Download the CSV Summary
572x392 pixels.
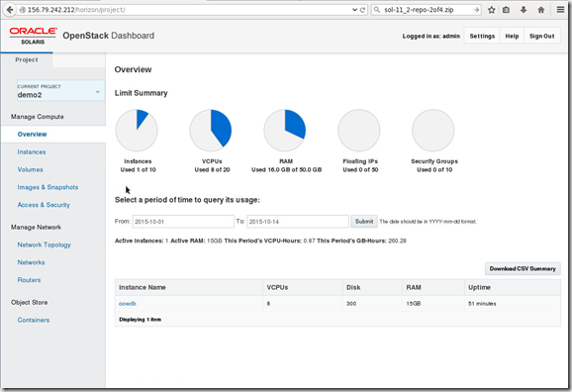523,268
